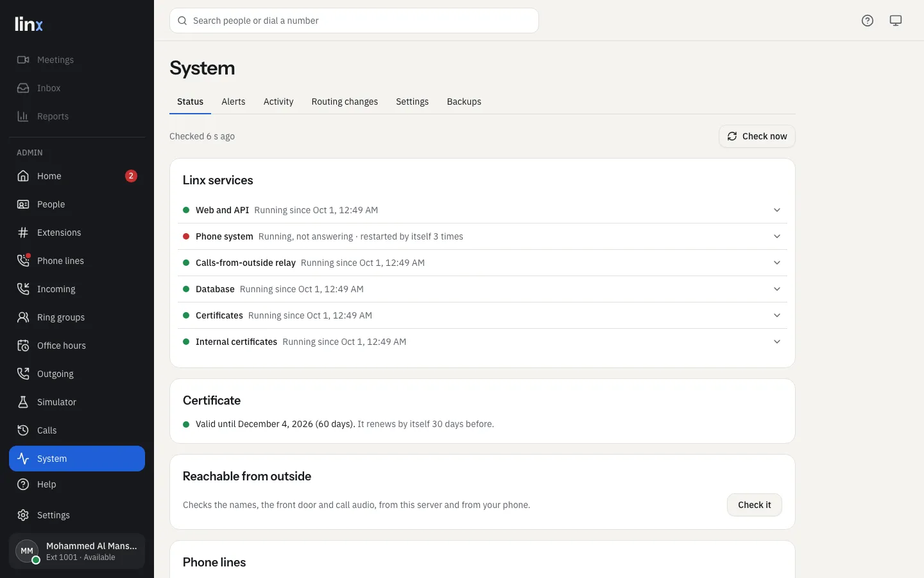Click the MM user avatar

pyautogui.click(x=27, y=551)
